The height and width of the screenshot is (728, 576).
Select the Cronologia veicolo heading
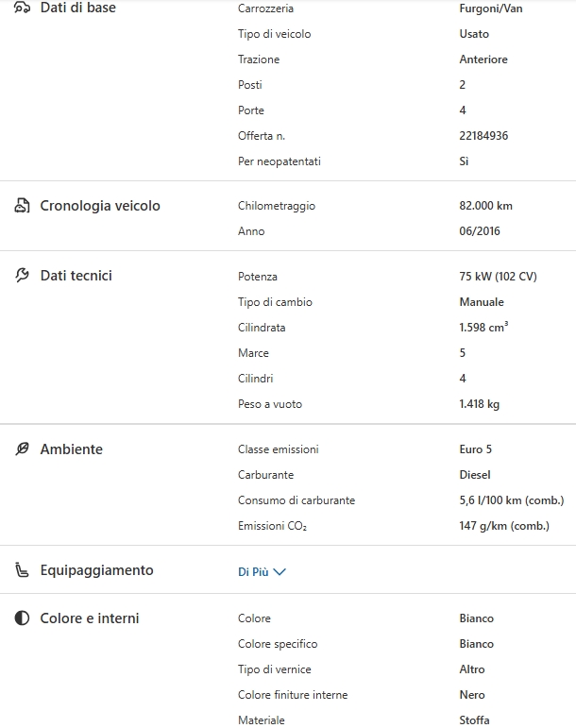(100, 206)
